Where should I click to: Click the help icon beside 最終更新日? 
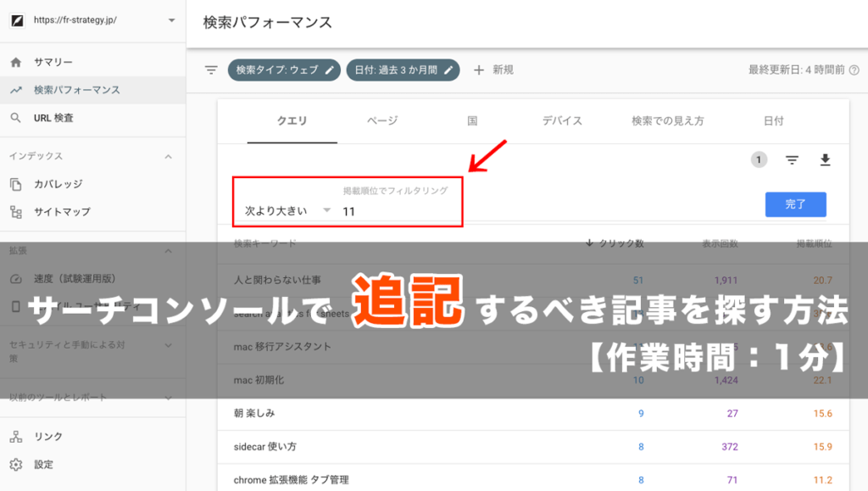(x=854, y=70)
